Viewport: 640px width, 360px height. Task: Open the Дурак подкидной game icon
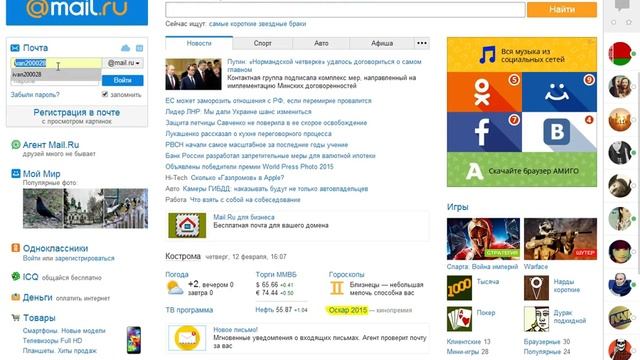point(536,319)
